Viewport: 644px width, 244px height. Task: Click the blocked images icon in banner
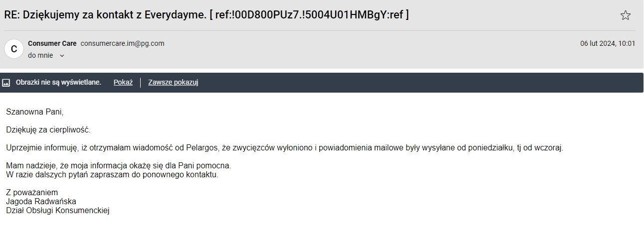pyautogui.click(x=6, y=83)
